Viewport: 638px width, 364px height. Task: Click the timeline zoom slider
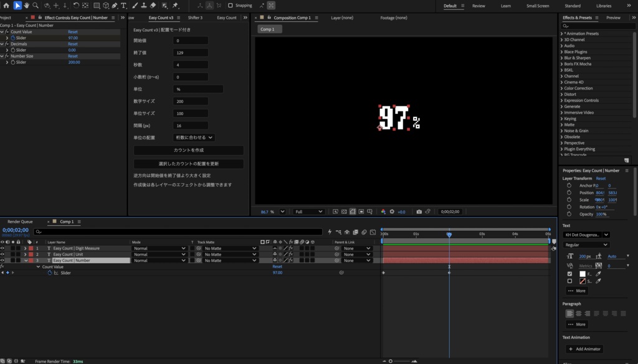(400, 361)
